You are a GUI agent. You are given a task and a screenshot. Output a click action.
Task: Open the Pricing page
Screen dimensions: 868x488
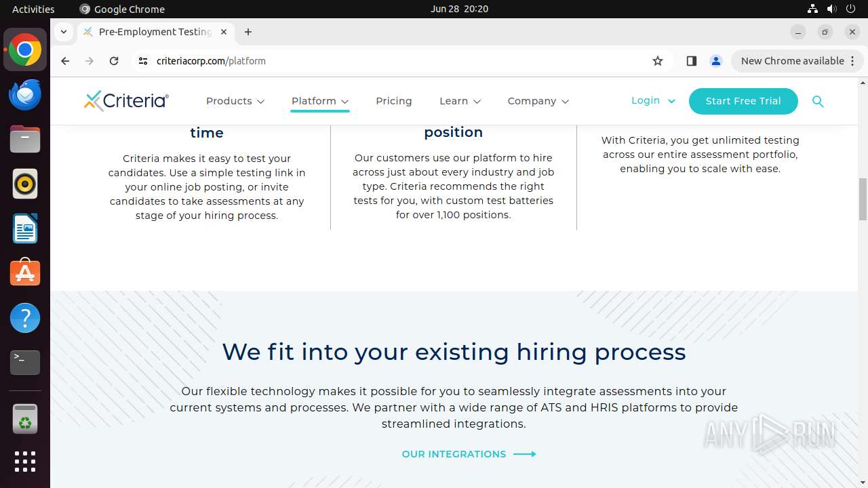394,101
